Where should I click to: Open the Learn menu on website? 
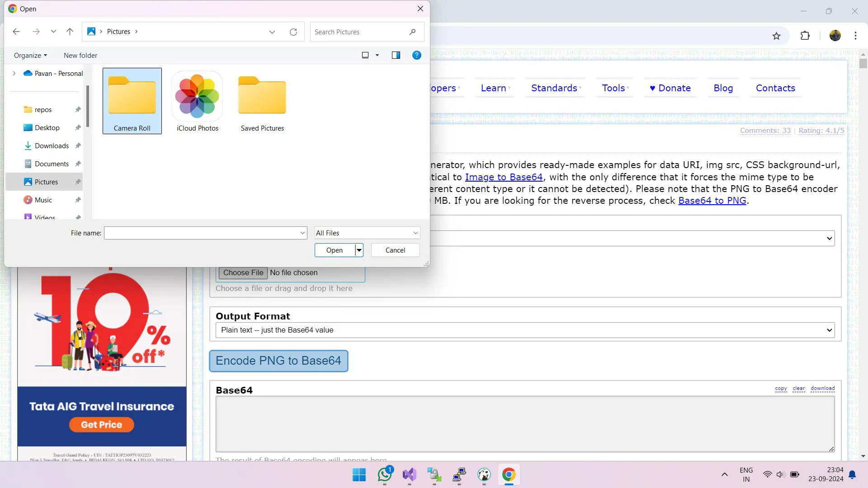[495, 88]
